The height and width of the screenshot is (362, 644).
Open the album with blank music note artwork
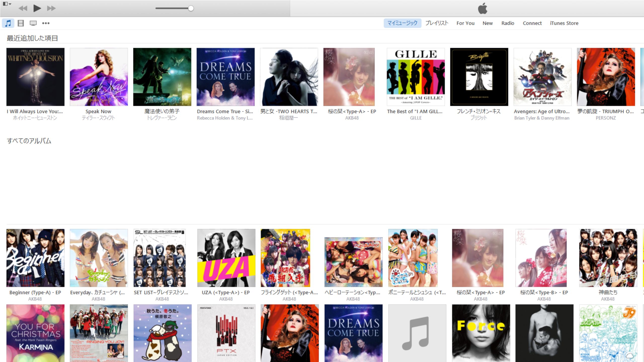click(417, 333)
